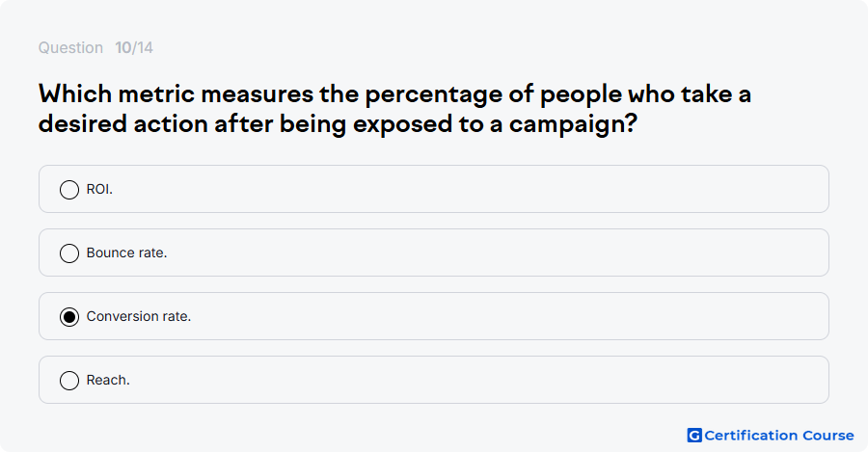Choose the Bounce rate radio button

[69, 253]
